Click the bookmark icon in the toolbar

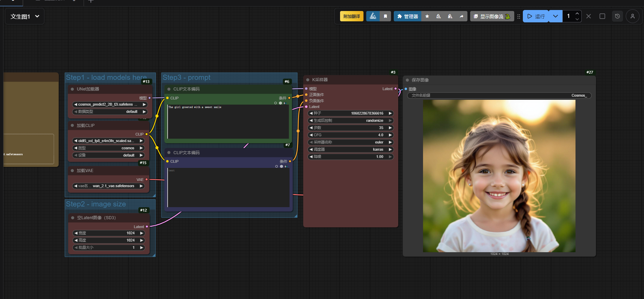point(385,16)
